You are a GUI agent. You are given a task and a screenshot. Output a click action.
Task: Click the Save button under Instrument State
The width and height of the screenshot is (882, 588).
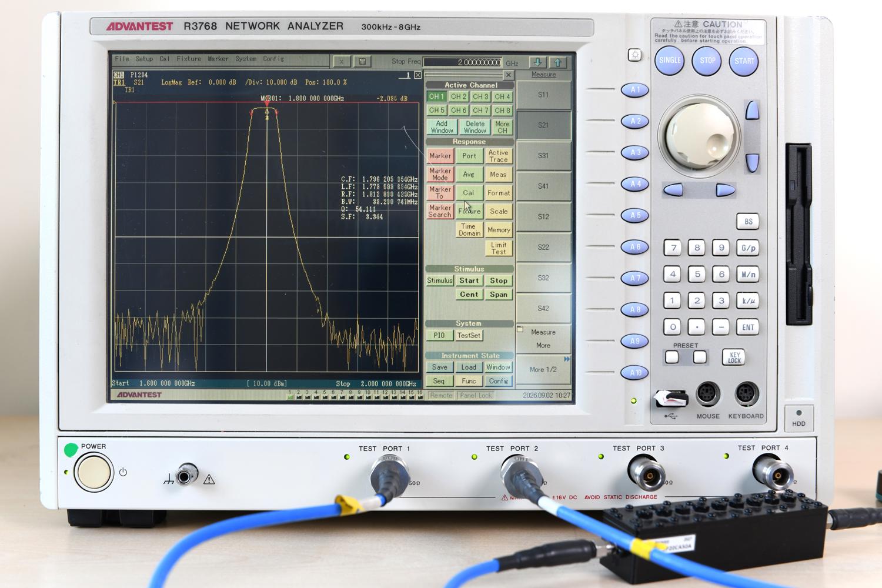[440, 367]
